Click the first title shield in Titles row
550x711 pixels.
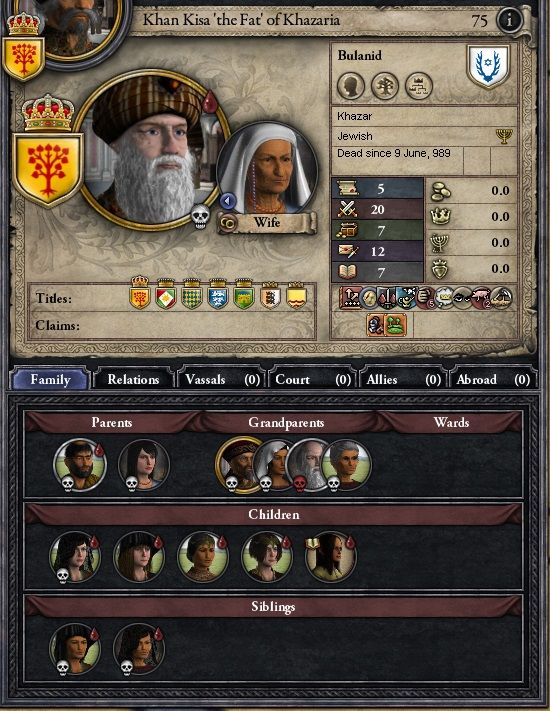click(x=140, y=293)
